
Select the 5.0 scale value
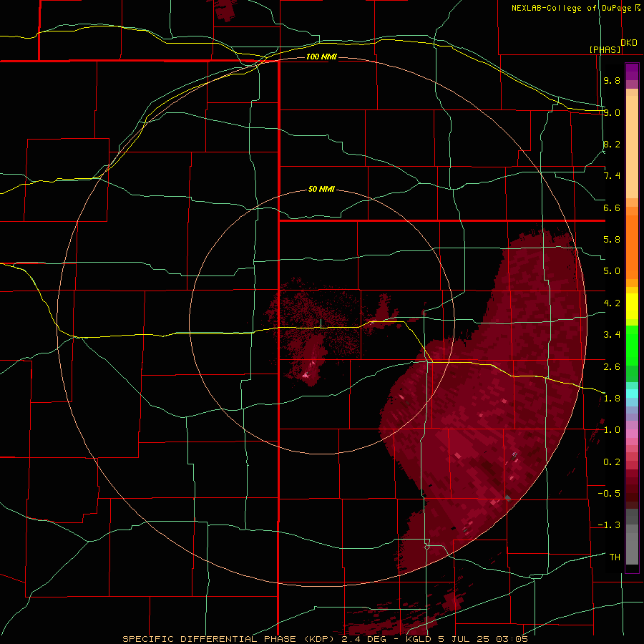point(612,271)
